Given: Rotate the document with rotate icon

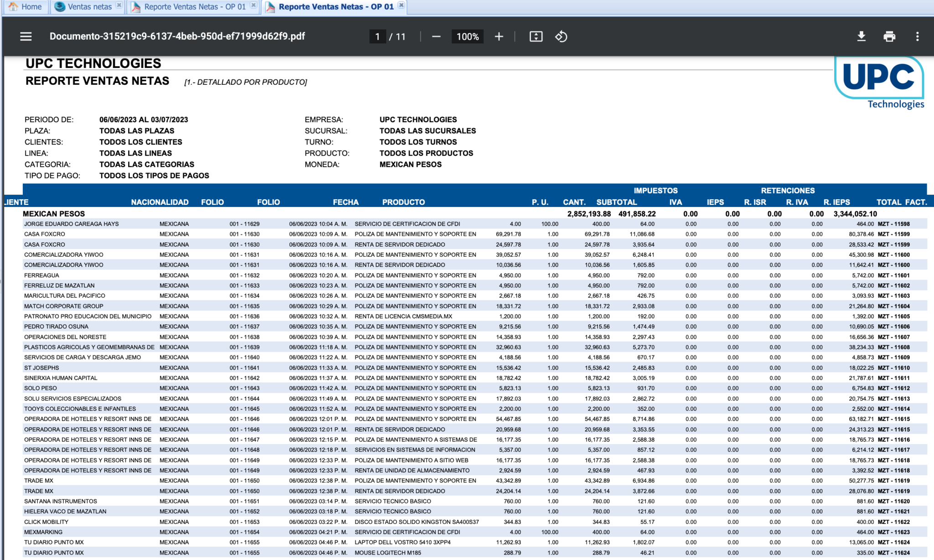Looking at the screenshot, I should click(561, 36).
